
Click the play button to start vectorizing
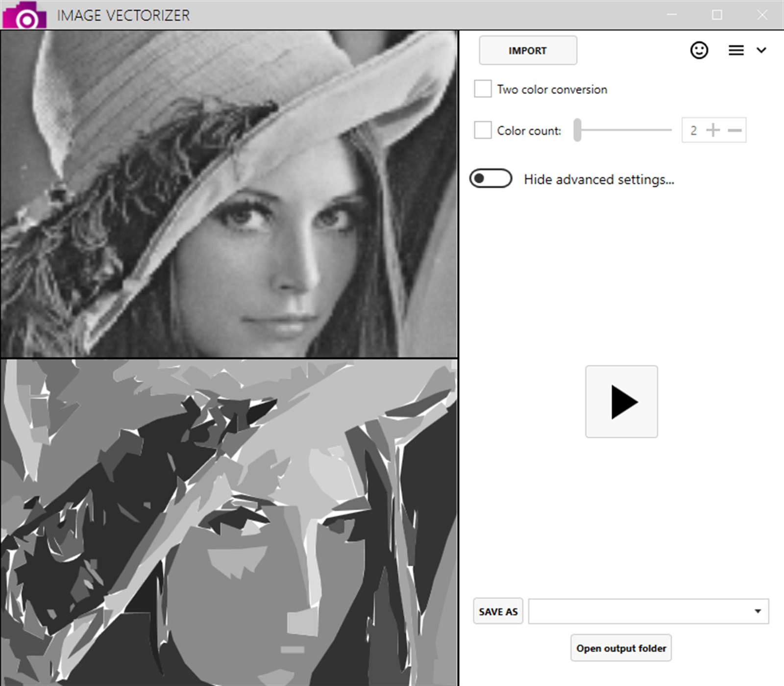click(621, 402)
